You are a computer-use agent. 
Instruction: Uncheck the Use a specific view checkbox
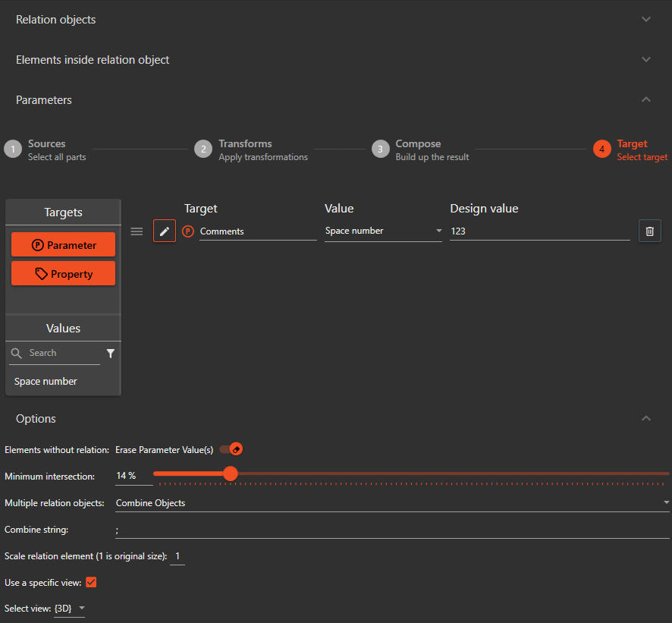pyautogui.click(x=91, y=583)
